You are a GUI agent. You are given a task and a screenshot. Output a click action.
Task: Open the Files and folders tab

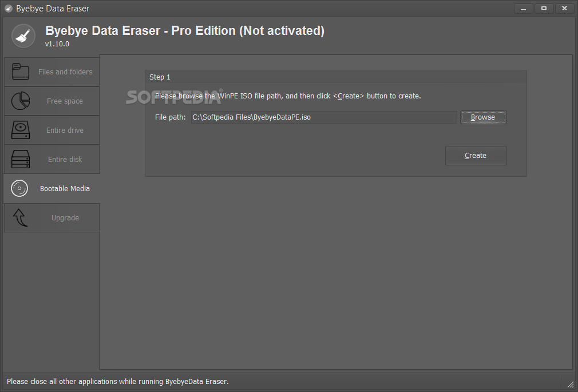coord(52,72)
